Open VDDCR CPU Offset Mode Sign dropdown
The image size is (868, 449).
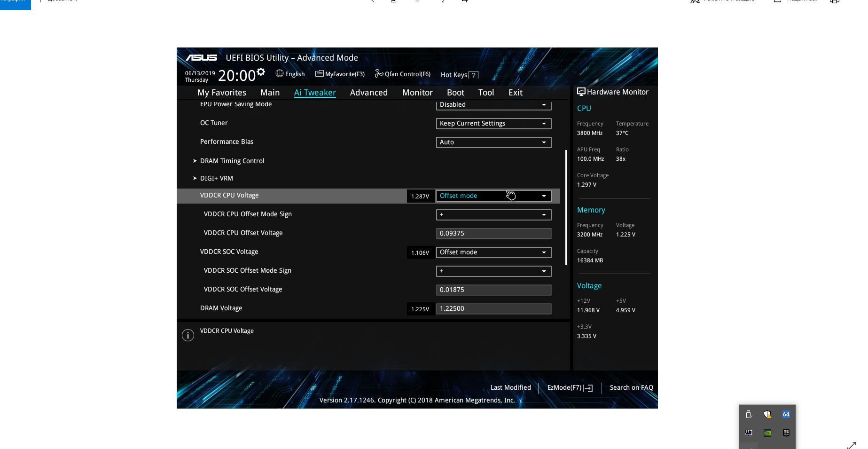coord(494,215)
